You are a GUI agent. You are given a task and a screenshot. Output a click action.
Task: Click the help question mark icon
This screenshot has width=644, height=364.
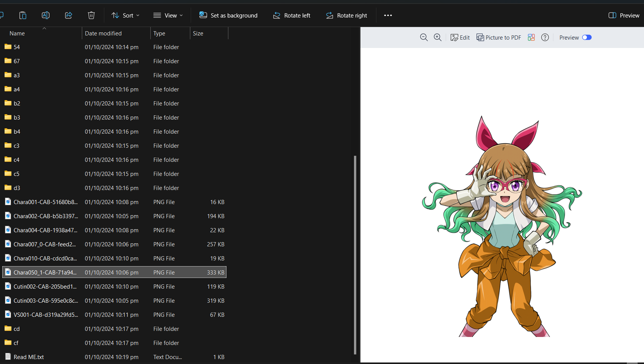click(x=545, y=37)
